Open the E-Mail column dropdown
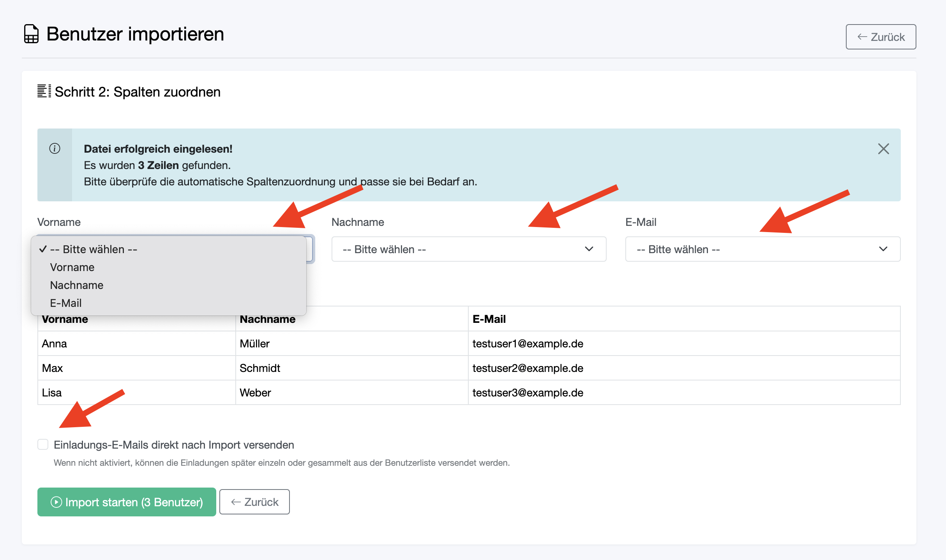Viewport: 946px width, 560px height. [763, 249]
